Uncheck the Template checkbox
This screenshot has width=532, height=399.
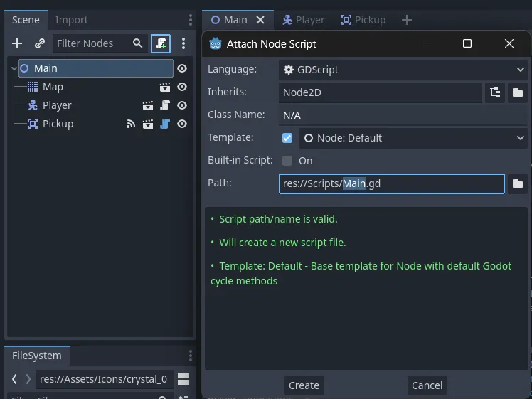(x=287, y=138)
